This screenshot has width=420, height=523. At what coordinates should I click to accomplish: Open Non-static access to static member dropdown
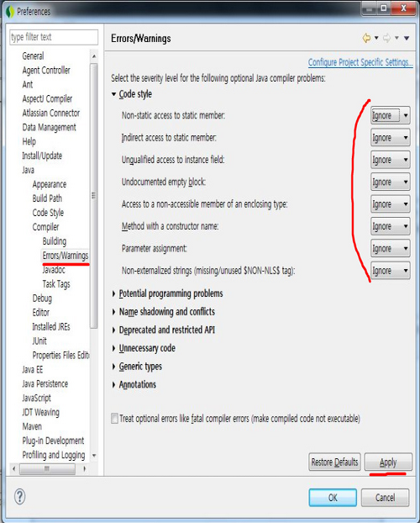(x=391, y=115)
